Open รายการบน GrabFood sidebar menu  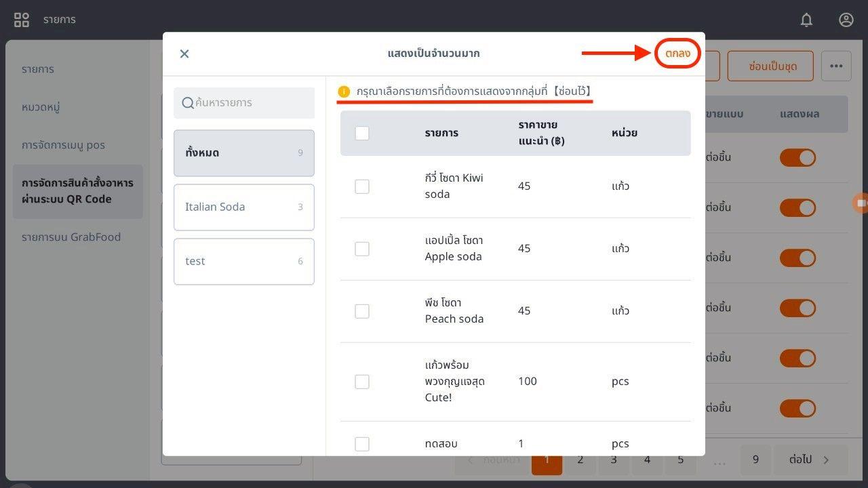(71, 237)
